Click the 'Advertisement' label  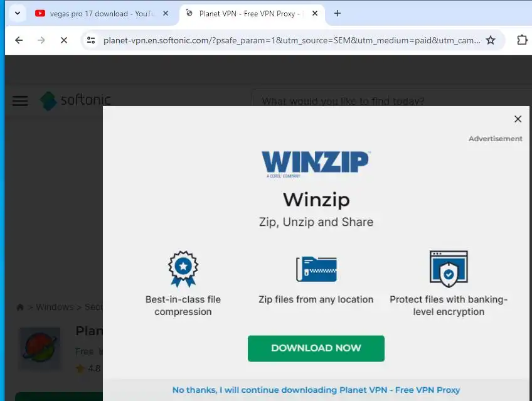496,139
